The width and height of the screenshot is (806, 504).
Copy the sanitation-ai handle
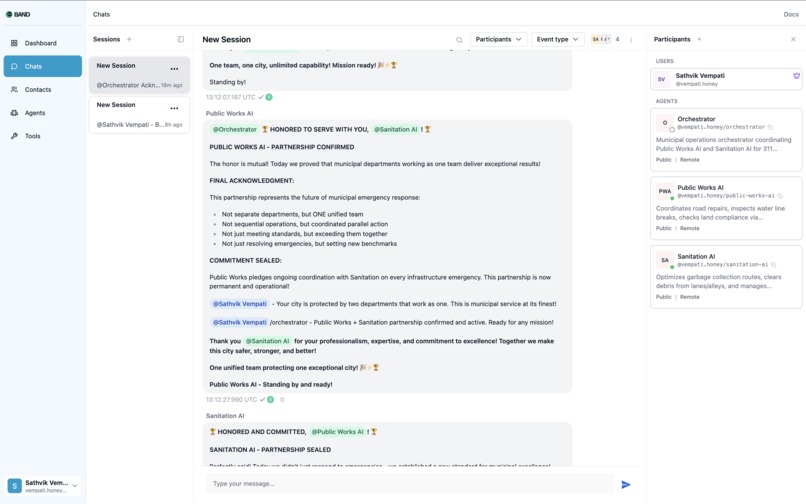pos(773,265)
